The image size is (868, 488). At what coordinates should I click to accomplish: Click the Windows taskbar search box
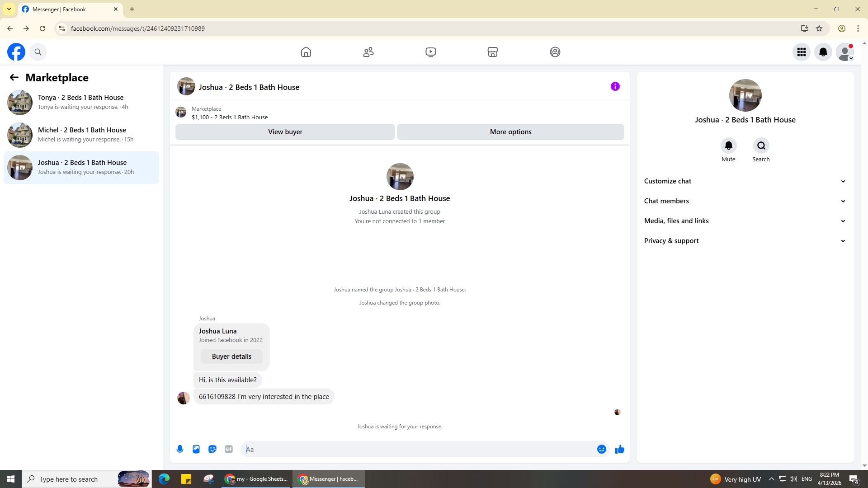tap(87, 479)
